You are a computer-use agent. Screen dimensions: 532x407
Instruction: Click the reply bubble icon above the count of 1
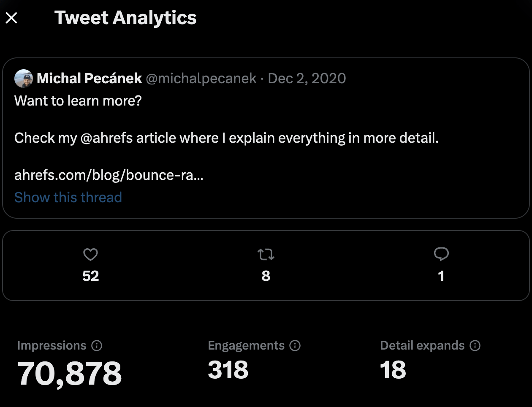pyautogui.click(x=441, y=254)
